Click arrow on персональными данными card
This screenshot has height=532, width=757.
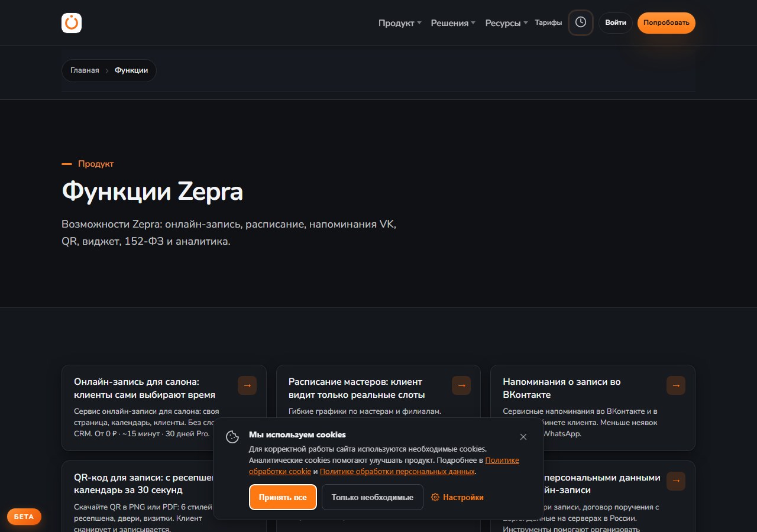tap(676, 481)
